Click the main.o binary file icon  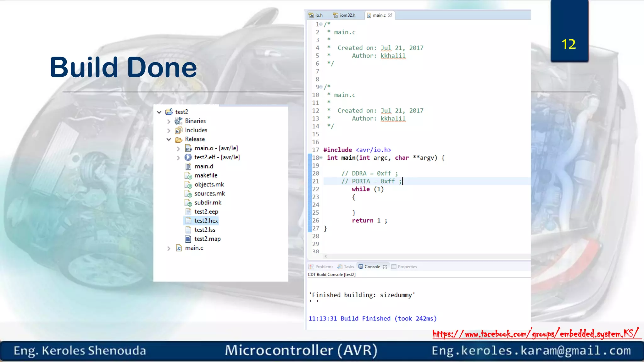coord(188,148)
